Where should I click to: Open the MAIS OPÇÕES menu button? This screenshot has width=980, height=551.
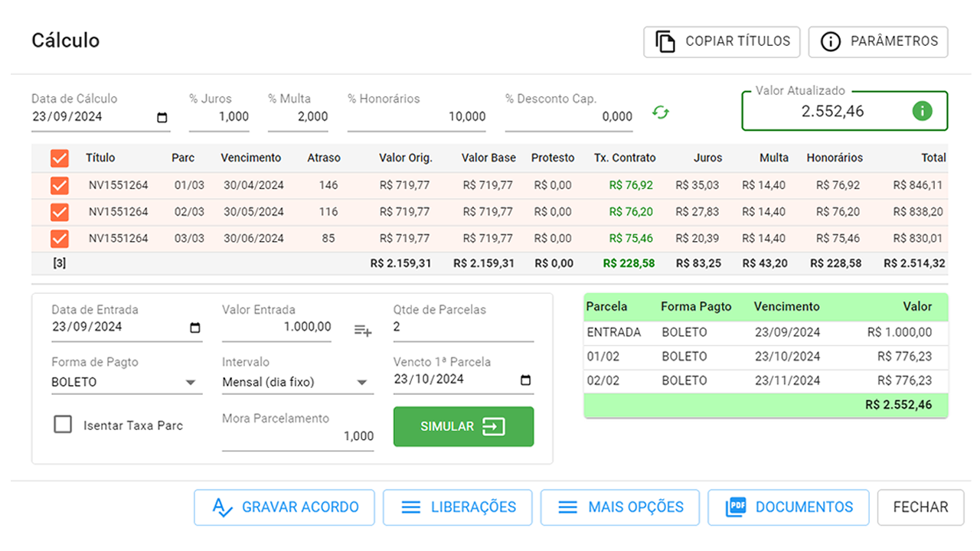point(620,507)
